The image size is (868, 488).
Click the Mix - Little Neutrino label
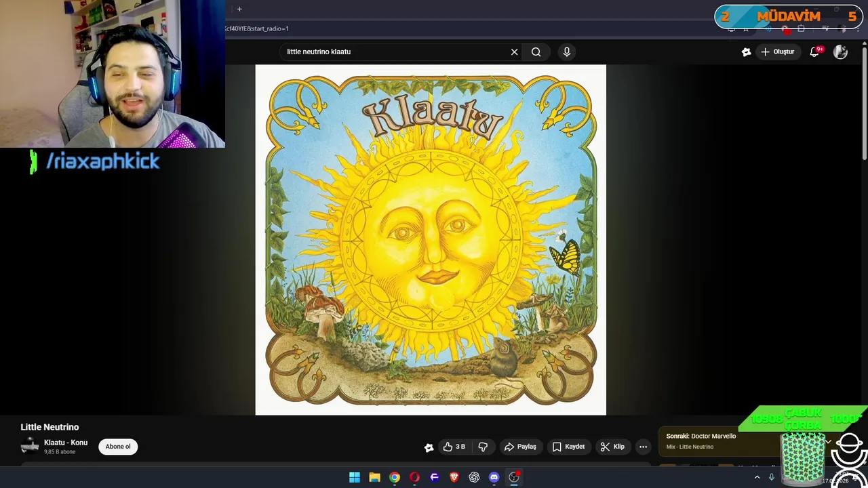pyautogui.click(x=690, y=447)
